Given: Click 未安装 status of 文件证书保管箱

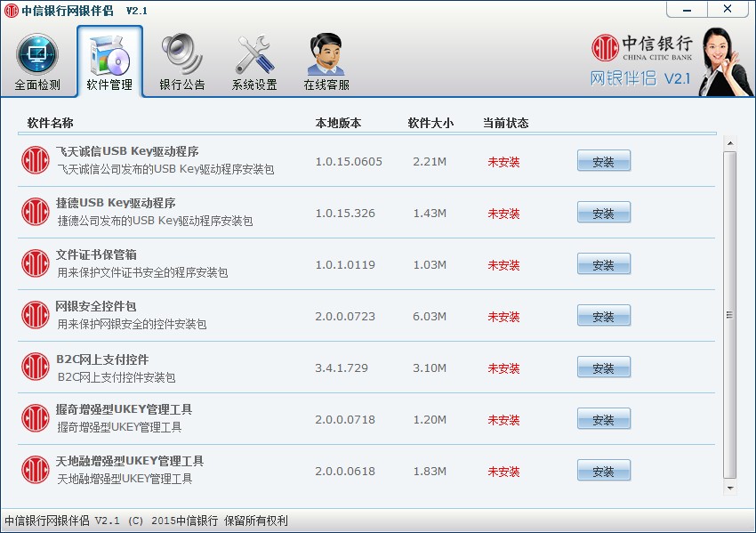Looking at the screenshot, I should tap(503, 265).
